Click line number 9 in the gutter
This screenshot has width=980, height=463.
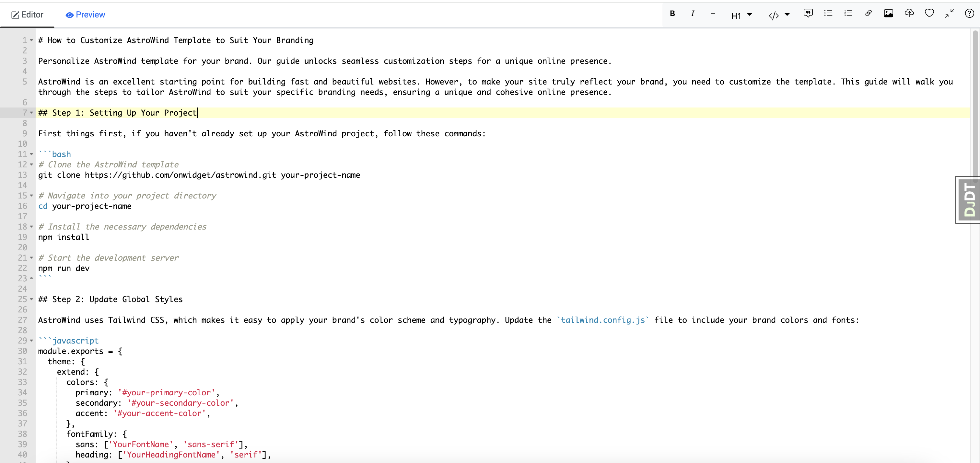point(25,134)
